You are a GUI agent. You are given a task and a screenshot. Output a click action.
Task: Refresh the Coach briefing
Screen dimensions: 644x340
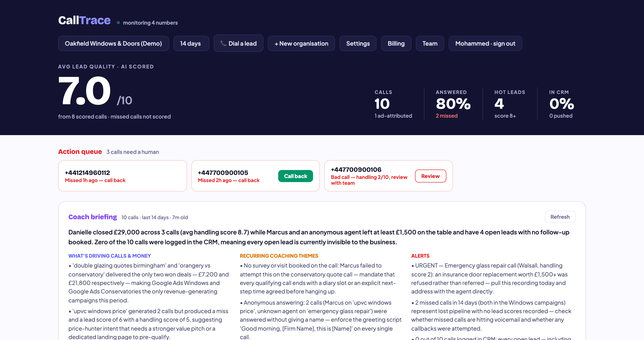click(560, 217)
